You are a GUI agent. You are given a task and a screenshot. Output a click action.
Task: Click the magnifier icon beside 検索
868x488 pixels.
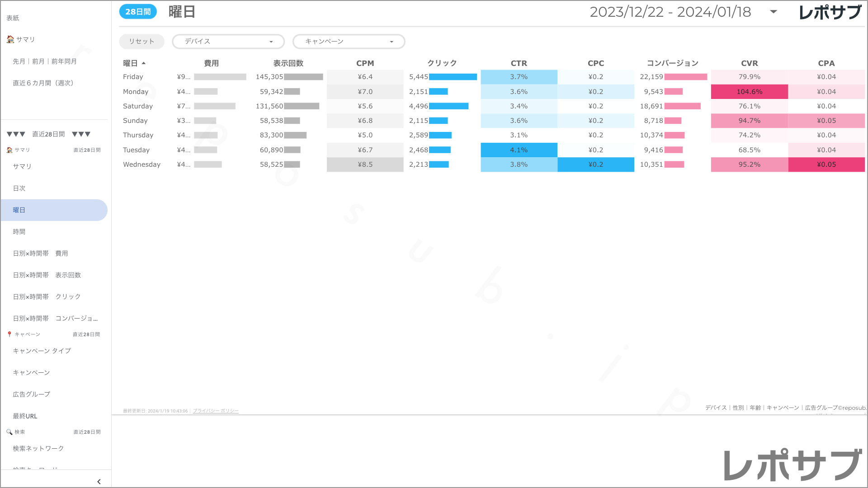click(x=9, y=432)
